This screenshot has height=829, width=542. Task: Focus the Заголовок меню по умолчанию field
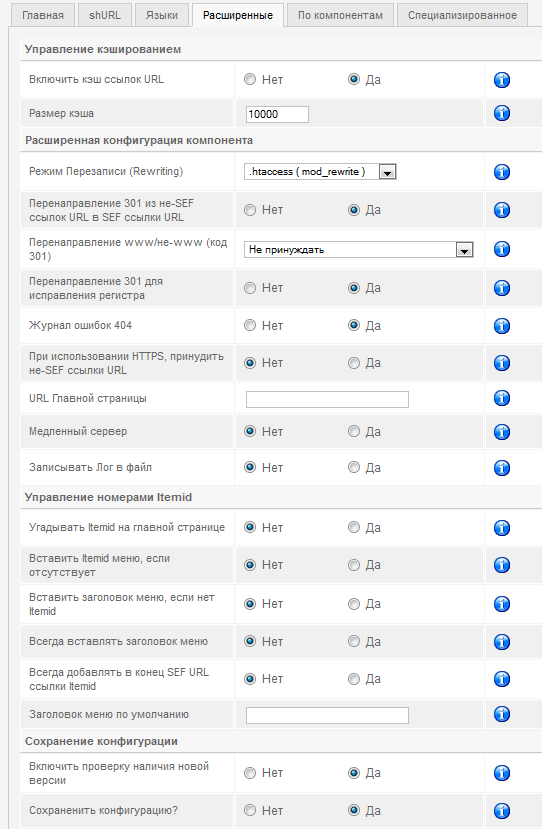(327, 715)
